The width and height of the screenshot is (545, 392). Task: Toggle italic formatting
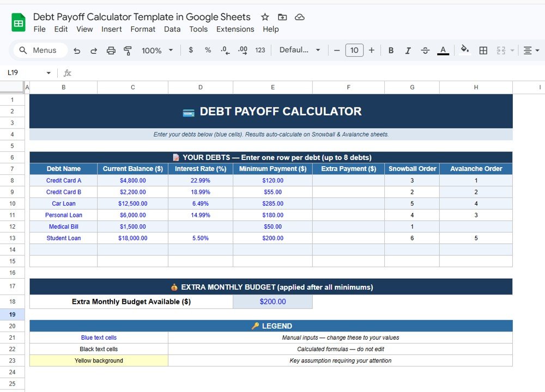(408, 50)
